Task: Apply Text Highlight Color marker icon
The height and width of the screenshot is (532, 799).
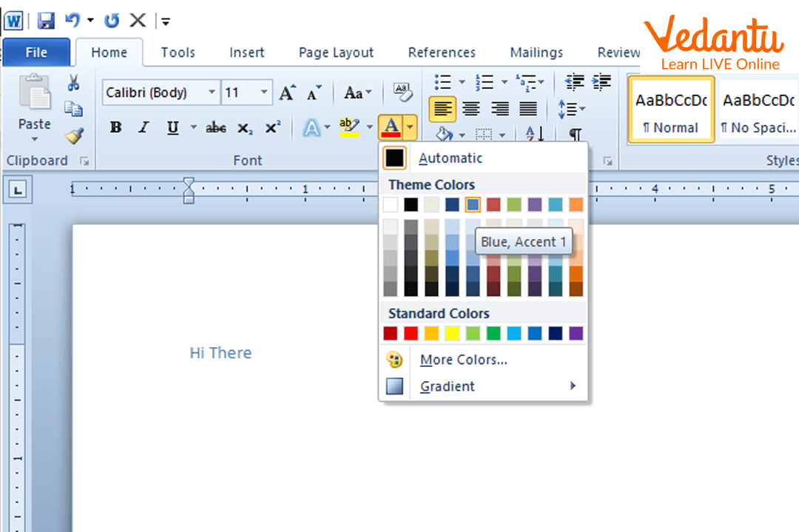Action: 349,127
